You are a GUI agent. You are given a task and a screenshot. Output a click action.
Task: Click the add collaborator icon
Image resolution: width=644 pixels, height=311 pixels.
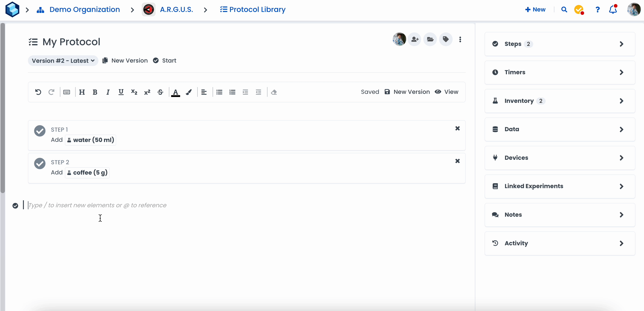(x=415, y=39)
